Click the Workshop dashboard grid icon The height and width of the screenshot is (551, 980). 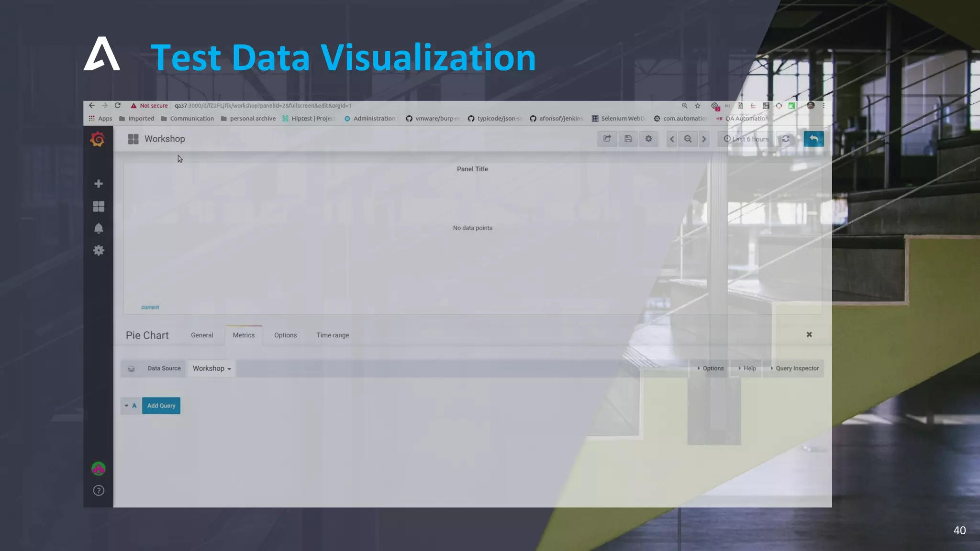133,139
